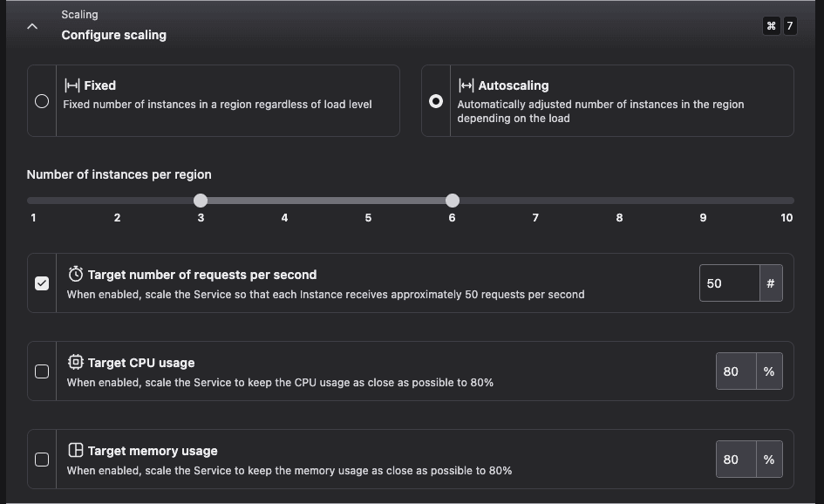Select the Fixed scaling radio button
The width and height of the screenshot is (824, 504).
click(x=42, y=101)
